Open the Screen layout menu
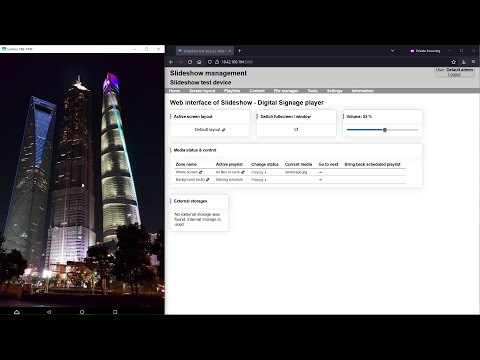 [x=202, y=91]
